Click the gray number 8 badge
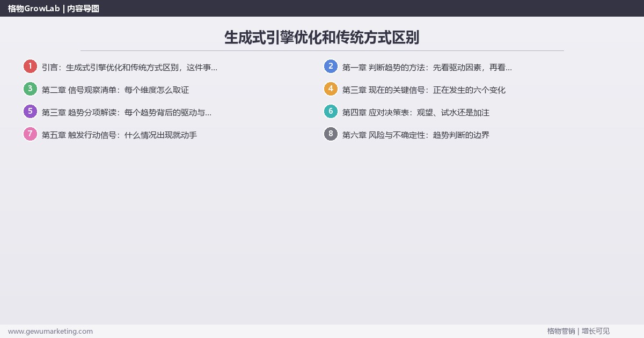 (331, 134)
